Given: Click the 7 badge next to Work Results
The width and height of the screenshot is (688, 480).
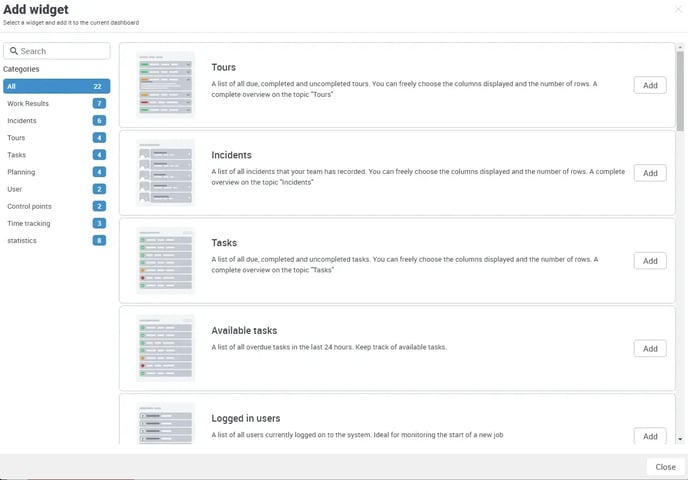Looking at the screenshot, I should click(99, 104).
